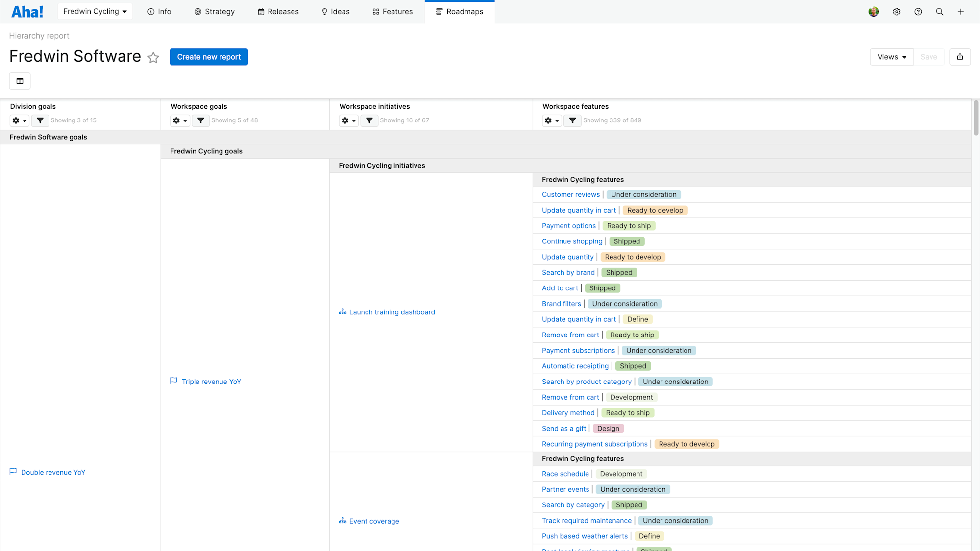Click the Create new report button
This screenshot has height=551, width=980.
209,57
